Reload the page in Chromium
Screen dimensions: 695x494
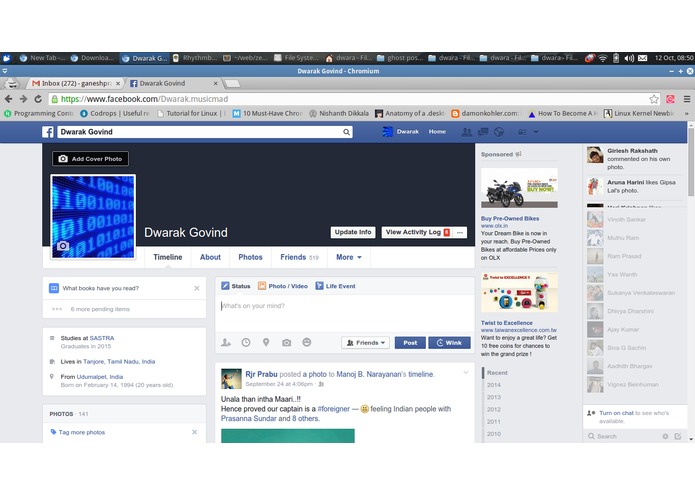38,99
